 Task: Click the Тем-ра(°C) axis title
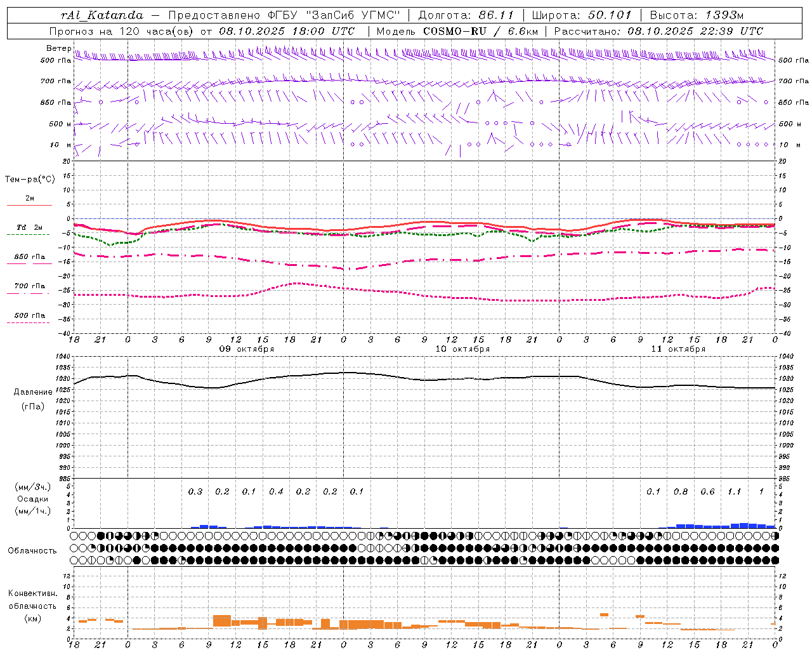point(30,180)
